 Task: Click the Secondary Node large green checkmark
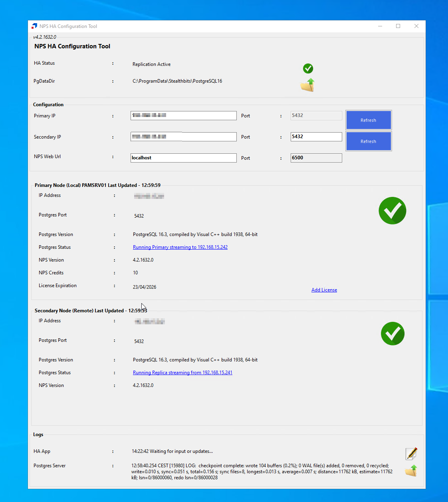pos(392,333)
